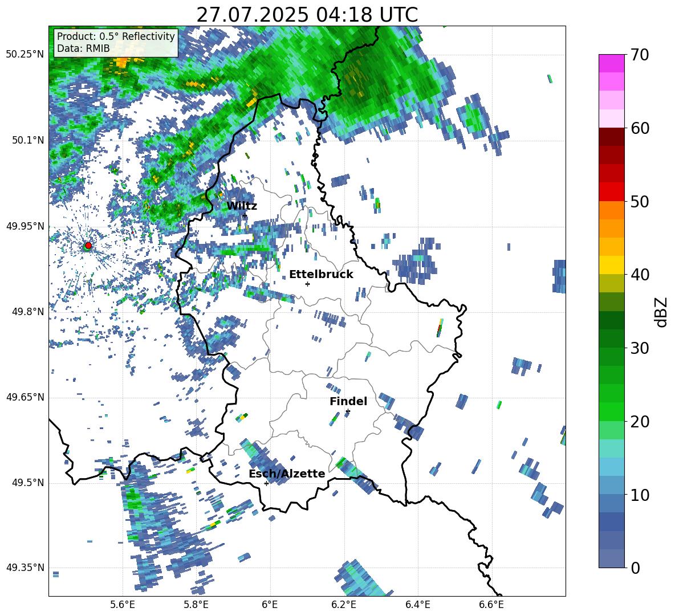The height and width of the screenshot is (616, 675).
Task: Click the 49.5°N latitude label
Action: pos(27,483)
